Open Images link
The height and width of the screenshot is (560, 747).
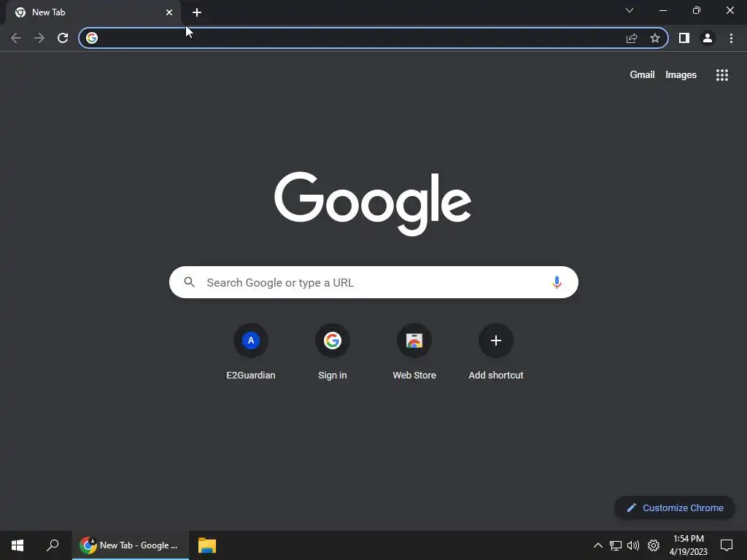tap(681, 75)
